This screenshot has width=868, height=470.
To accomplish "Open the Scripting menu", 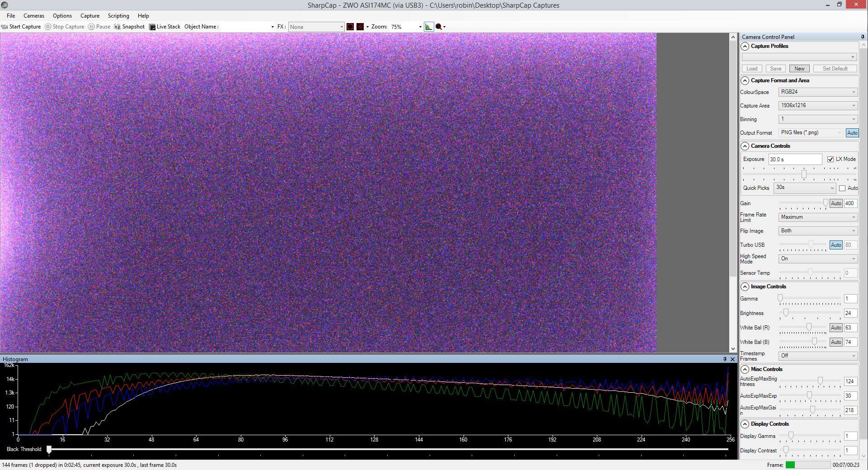I will click(118, 16).
